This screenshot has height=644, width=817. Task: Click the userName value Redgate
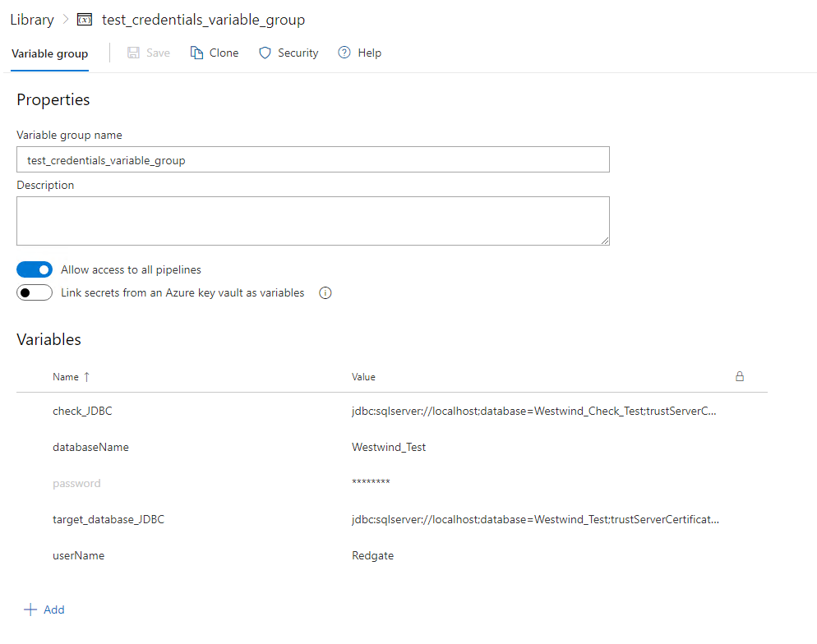click(372, 555)
